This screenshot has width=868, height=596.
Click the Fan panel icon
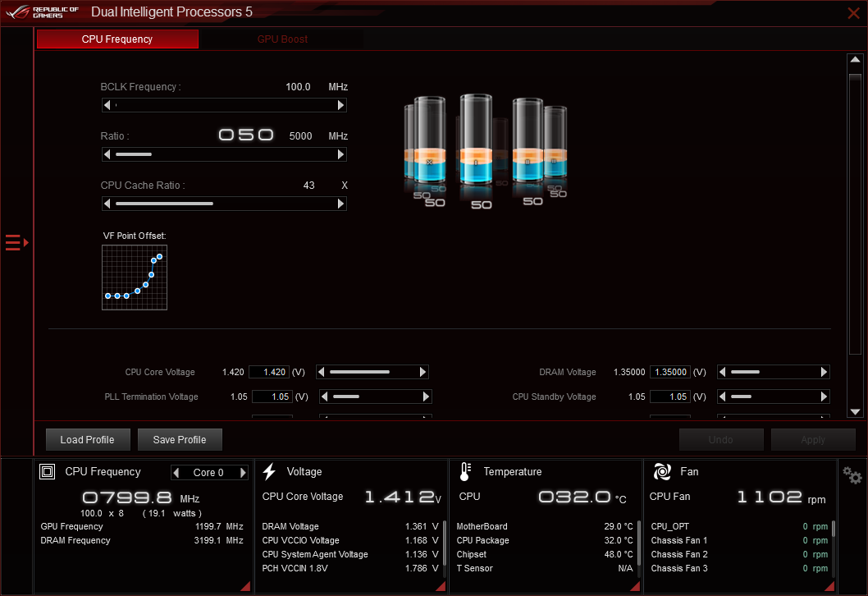click(x=661, y=472)
